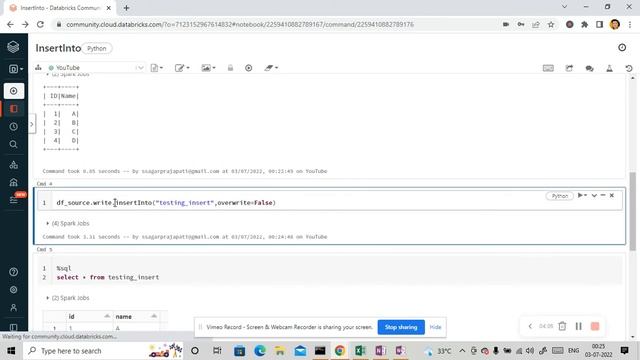Open the Revision history icon
The image size is (640, 360).
click(629, 68)
